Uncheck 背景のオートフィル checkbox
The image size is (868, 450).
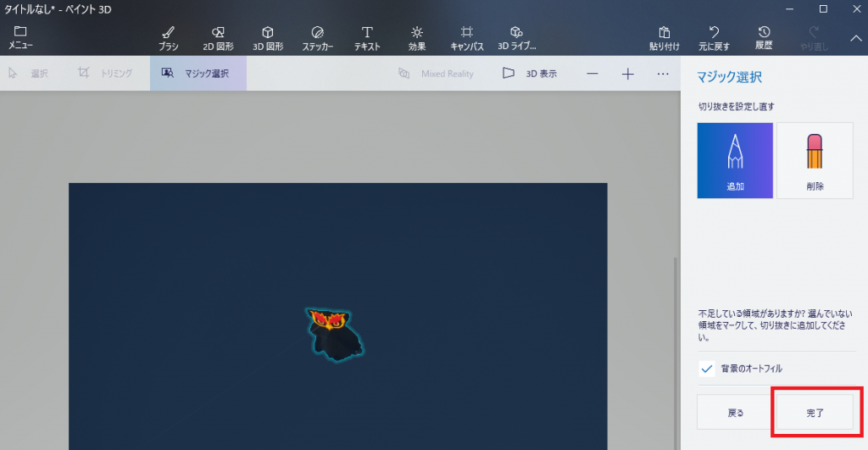(x=706, y=369)
